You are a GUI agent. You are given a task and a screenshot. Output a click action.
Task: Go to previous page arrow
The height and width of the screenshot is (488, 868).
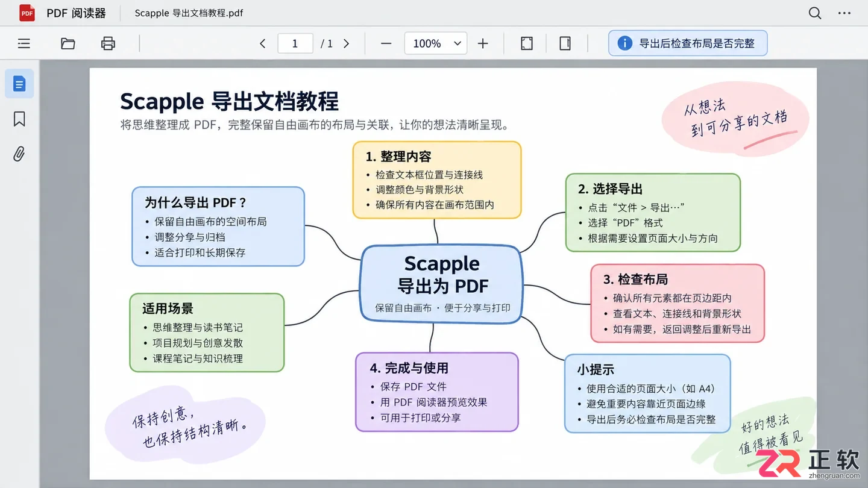pos(262,43)
